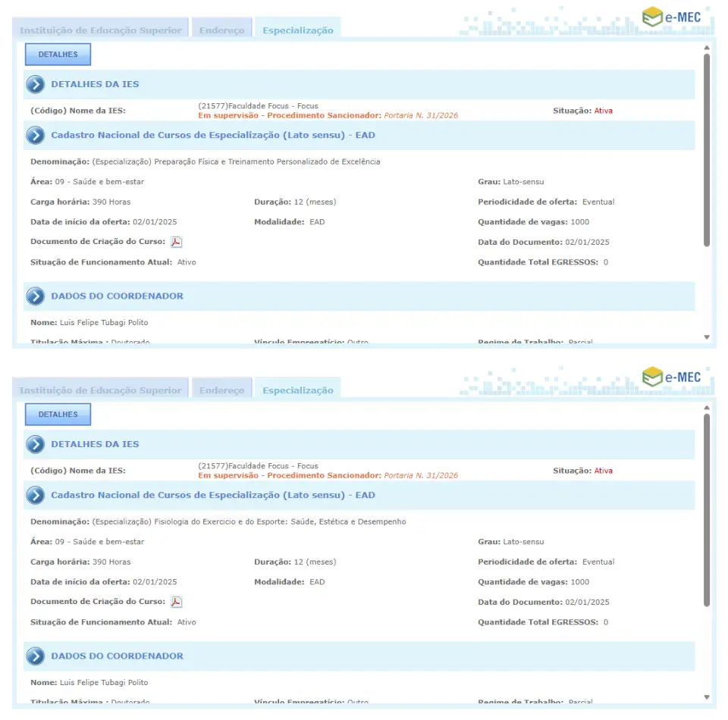Viewport: 728px width, 720px height.
Task: Expand the DADOS DO COORDENADOR section header in the upper panel
Action: 117,296
